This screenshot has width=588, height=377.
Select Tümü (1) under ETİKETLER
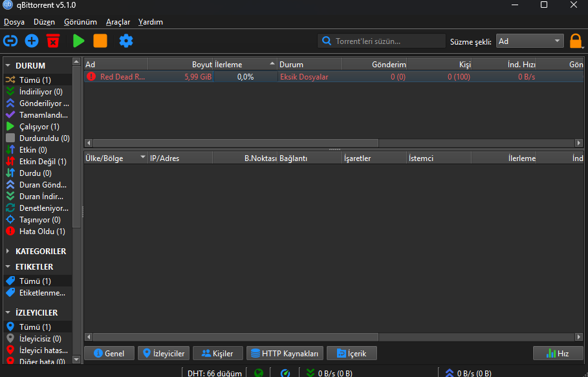tap(38, 281)
